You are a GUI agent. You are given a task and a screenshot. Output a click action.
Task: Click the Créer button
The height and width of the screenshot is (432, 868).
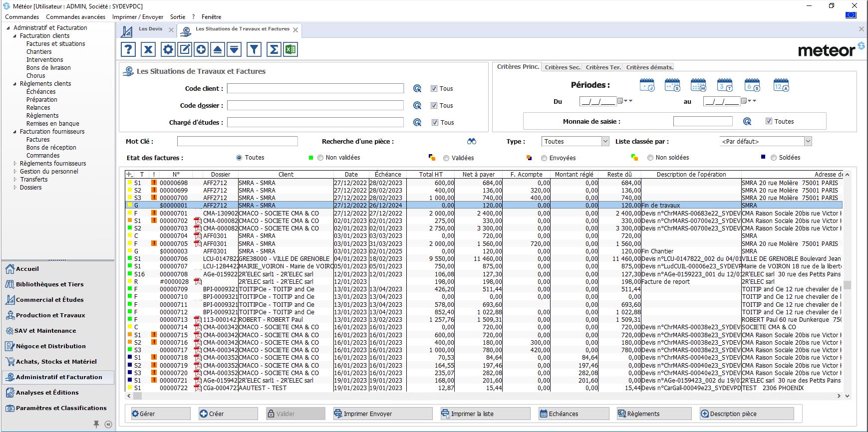pyautogui.click(x=228, y=414)
